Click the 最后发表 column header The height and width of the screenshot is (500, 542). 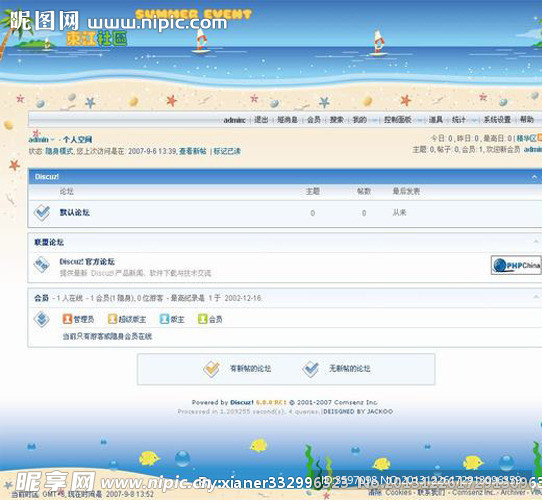click(406, 191)
